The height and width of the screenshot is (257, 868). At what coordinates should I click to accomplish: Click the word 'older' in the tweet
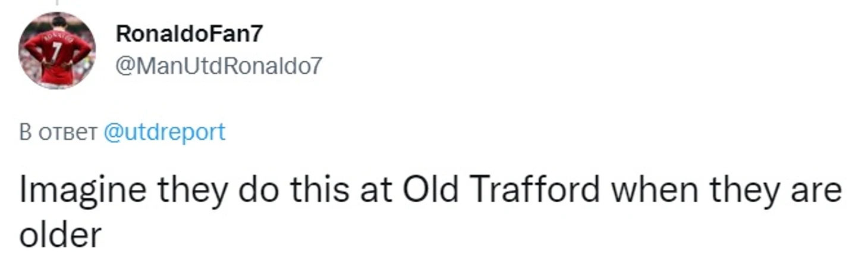click(x=59, y=235)
